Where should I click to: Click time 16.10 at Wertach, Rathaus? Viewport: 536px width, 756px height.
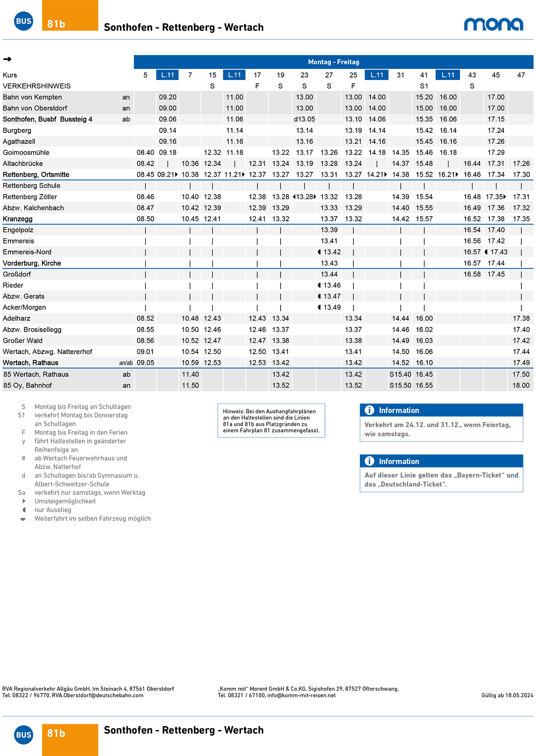pos(424,363)
